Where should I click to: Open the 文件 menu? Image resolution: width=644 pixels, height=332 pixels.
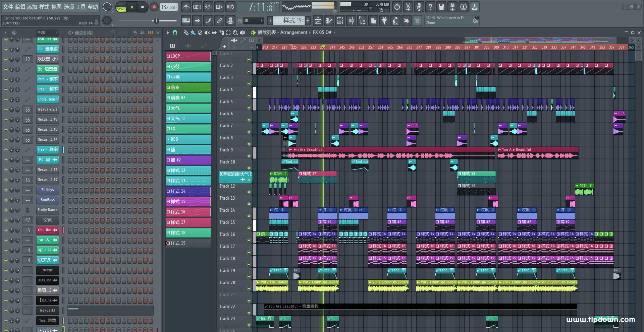point(8,7)
